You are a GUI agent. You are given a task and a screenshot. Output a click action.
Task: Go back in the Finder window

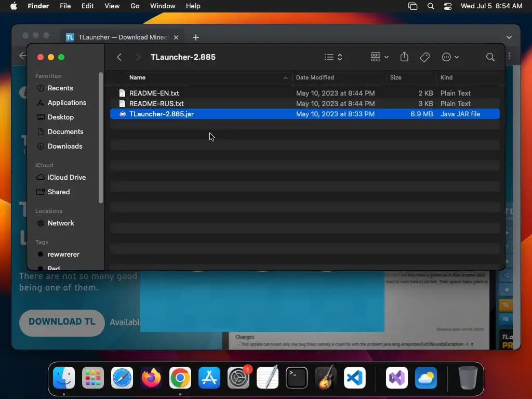pos(119,57)
